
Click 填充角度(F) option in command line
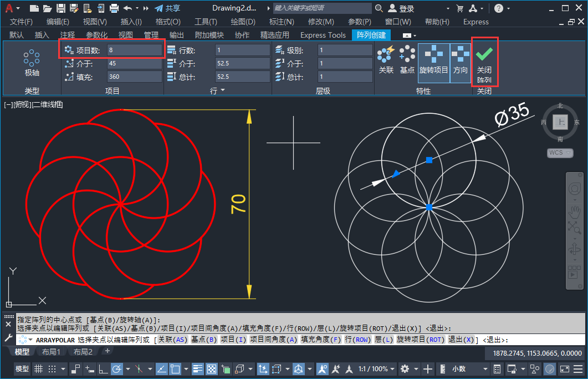click(x=321, y=340)
